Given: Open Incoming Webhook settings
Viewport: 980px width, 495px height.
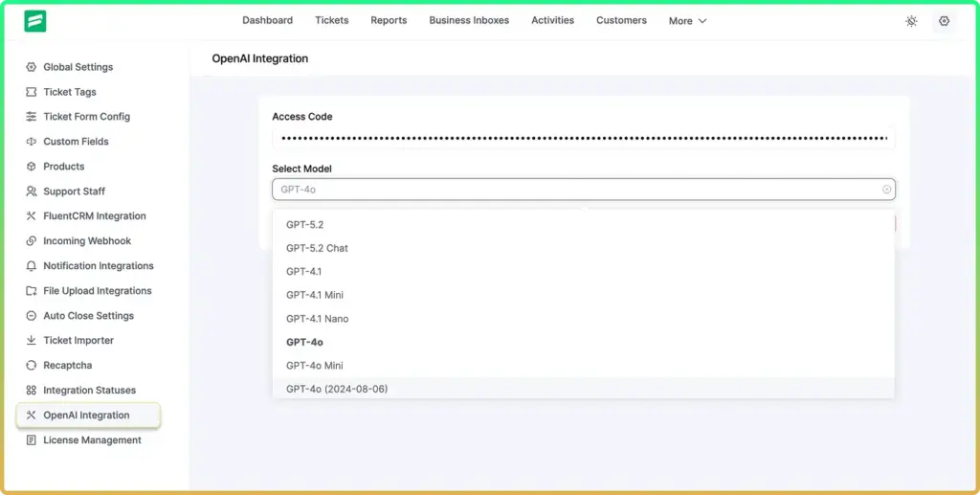Looking at the screenshot, I should tap(88, 241).
